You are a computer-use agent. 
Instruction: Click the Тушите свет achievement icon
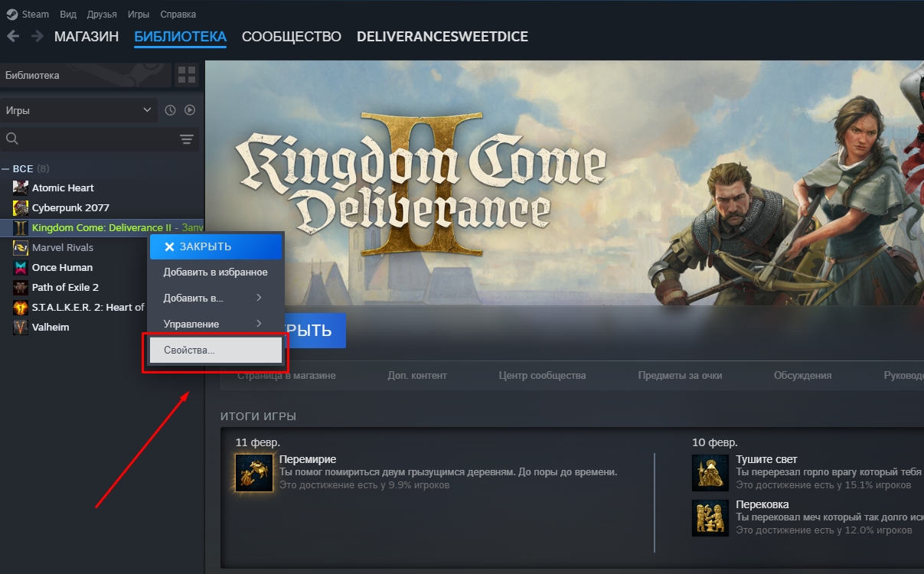(x=710, y=472)
